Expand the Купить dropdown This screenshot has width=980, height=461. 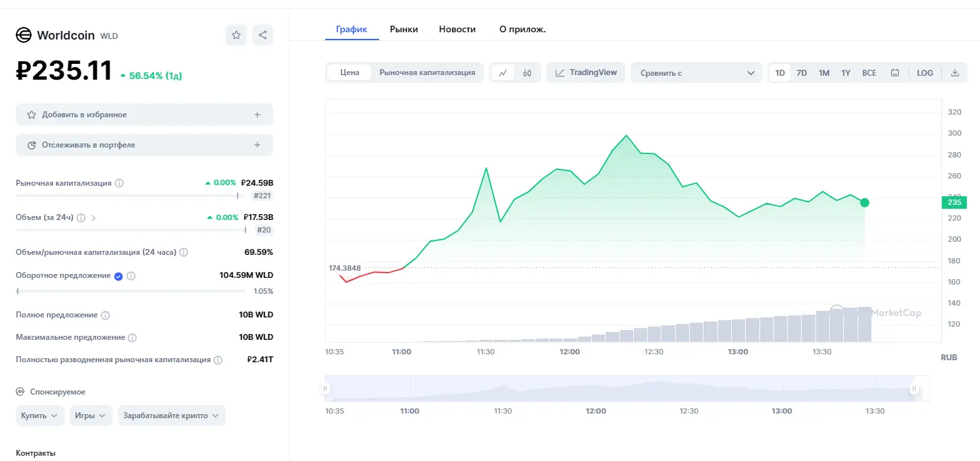click(40, 416)
